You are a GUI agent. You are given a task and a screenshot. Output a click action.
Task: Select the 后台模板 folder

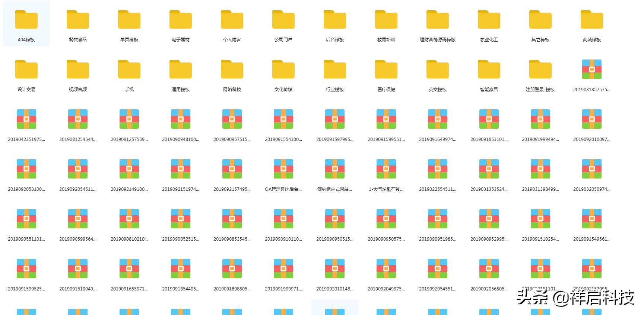335,20
